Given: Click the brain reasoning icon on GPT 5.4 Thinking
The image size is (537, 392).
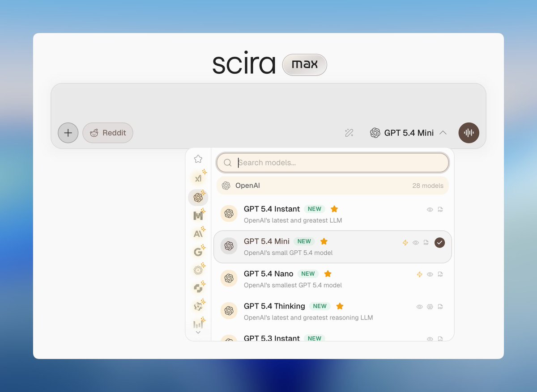Looking at the screenshot, I should tap(430, 307).
